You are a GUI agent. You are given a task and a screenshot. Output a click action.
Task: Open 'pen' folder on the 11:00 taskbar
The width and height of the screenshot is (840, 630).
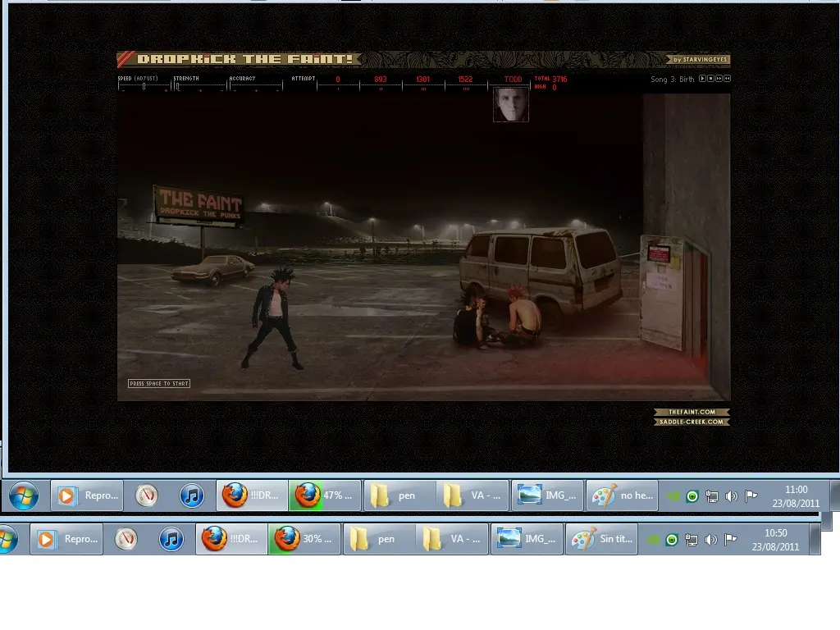399,495
